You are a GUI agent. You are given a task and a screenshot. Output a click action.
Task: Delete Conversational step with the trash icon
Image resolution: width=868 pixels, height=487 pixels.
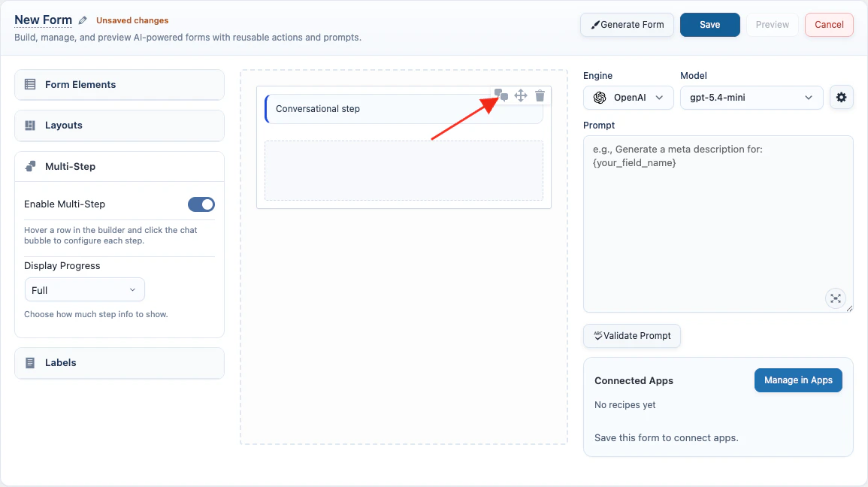[540, 95]
